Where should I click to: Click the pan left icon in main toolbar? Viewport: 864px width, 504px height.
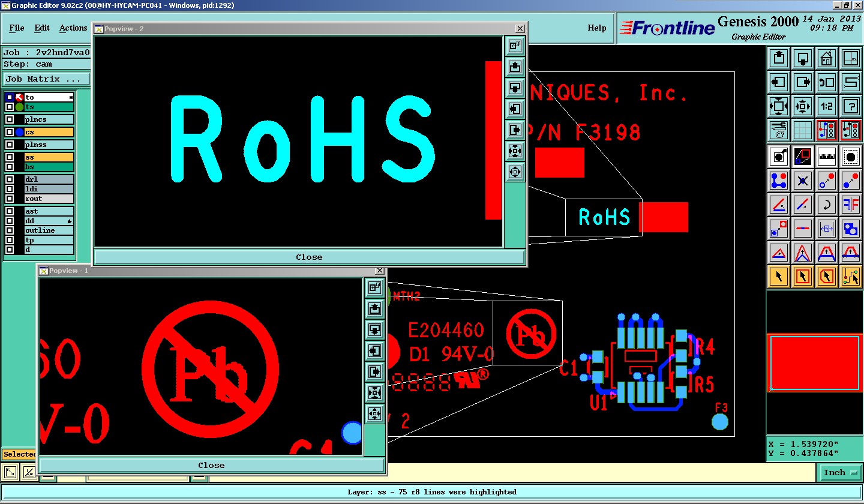(779, 82)
